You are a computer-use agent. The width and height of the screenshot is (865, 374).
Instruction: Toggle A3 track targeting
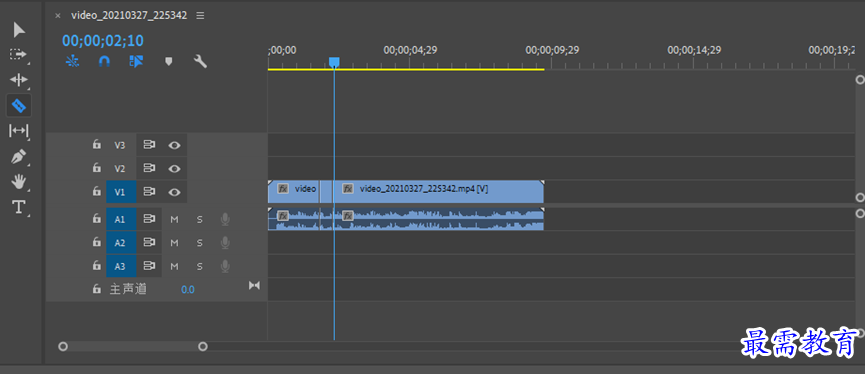pos(120,266)
